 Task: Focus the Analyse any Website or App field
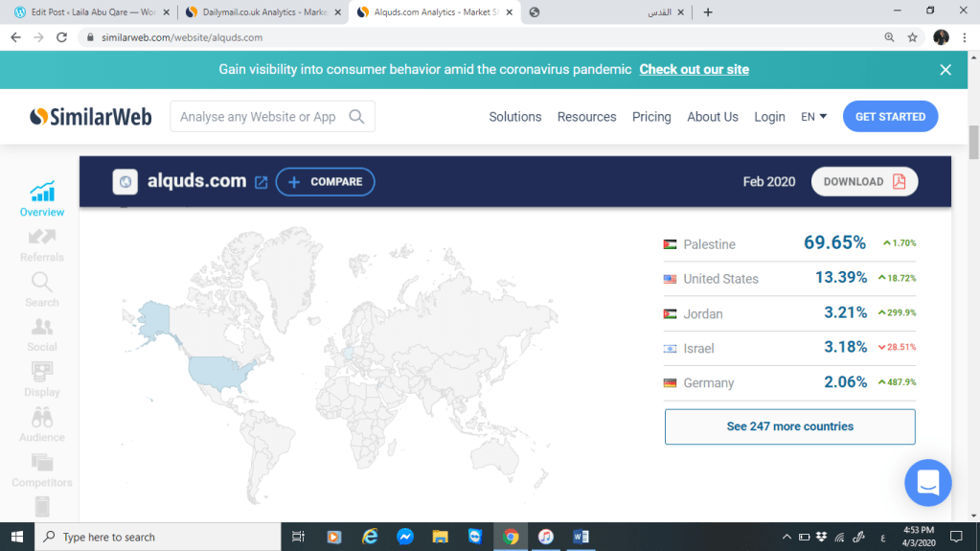point(259,117)
